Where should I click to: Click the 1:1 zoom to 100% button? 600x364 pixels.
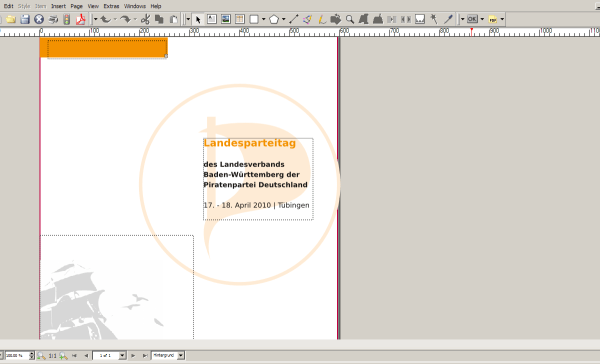coord(52,356)
